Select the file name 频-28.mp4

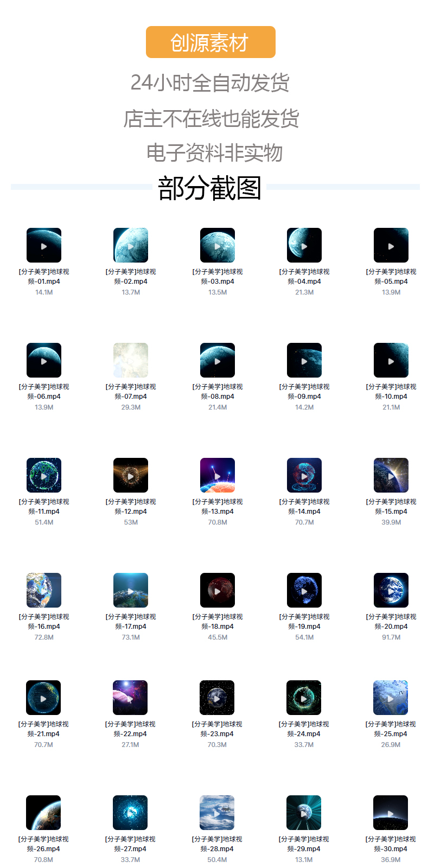(217, 849)
